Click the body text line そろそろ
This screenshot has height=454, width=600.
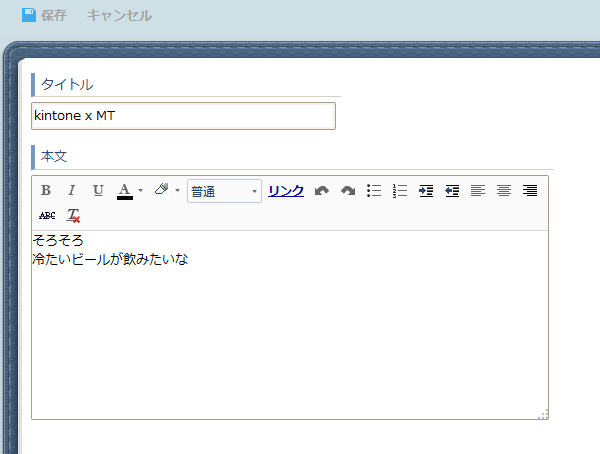[x=58, y=240]
